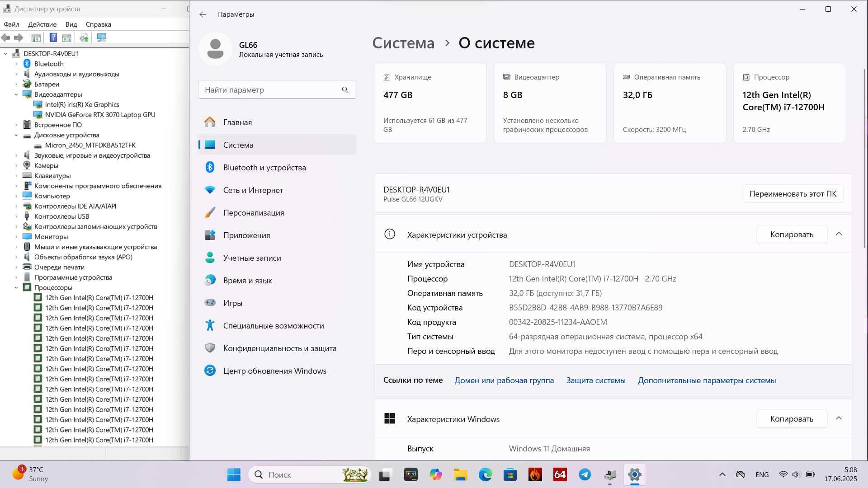Open Хранилище 477 GB card

point(430,103)
